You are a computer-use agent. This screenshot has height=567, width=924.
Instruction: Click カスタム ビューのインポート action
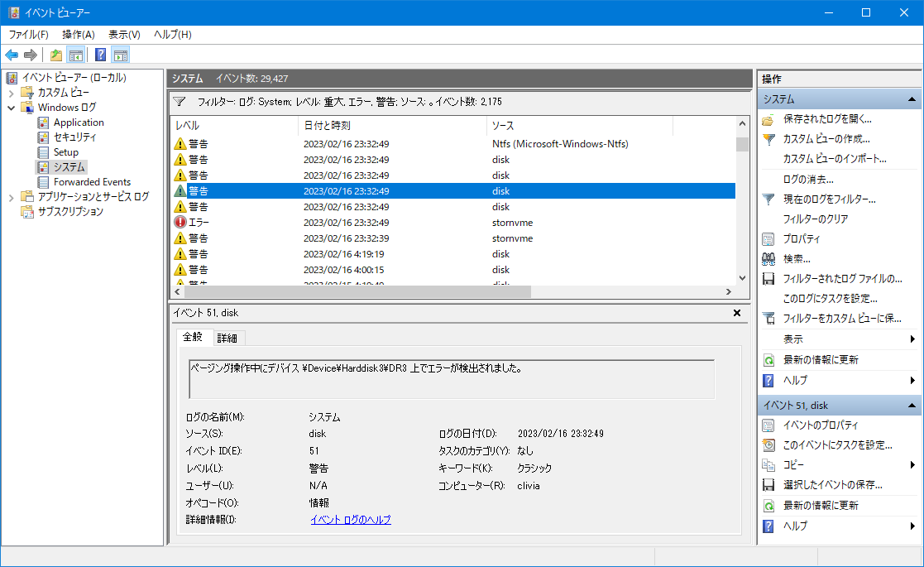(x=835, y=159)
